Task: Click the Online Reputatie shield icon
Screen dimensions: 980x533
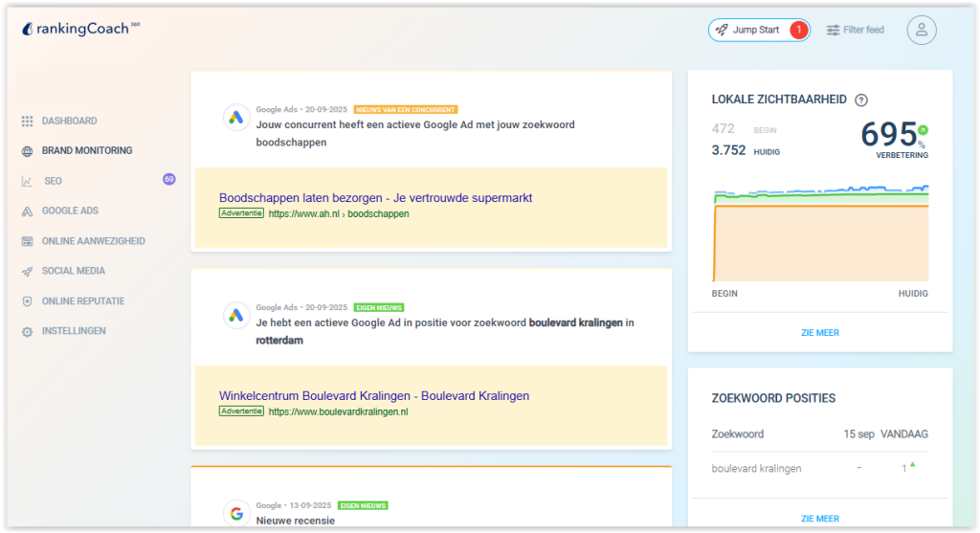Action: tap(27, 301)
